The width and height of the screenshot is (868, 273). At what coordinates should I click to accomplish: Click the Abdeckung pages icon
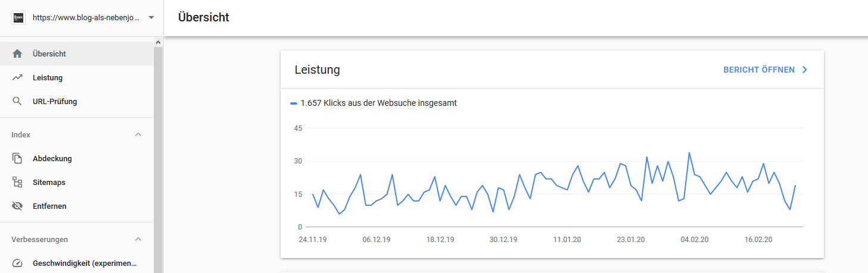(17, 158)
